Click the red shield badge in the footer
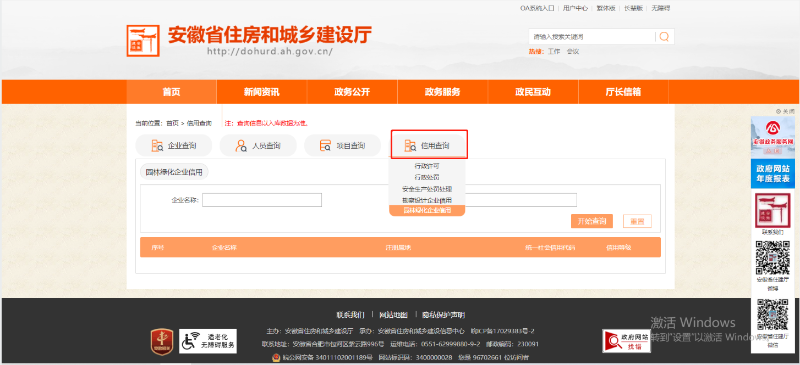The image size is (800, 365). coord(161,342)
